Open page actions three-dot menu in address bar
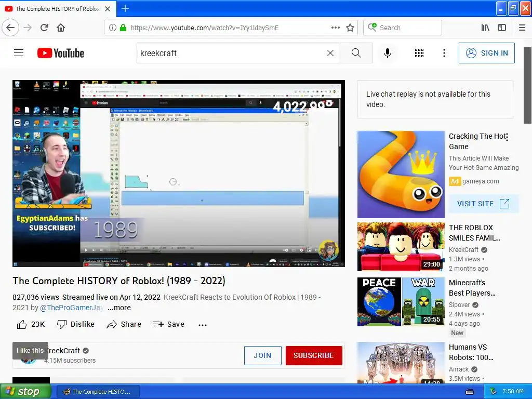The image size is (532, 399). 335,28
